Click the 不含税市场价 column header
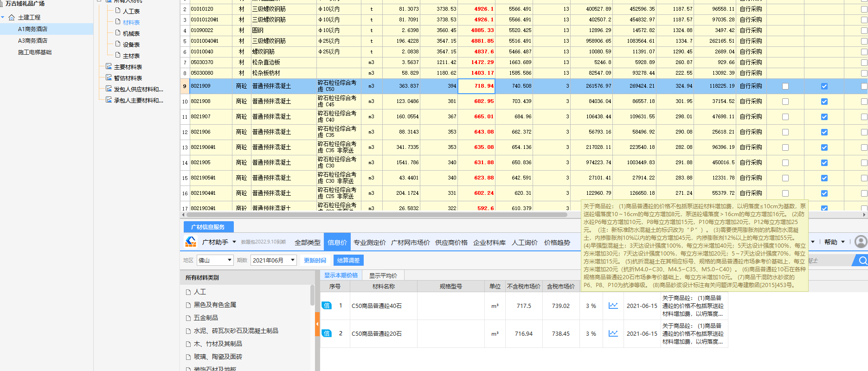Image resolution: width=868 pixels, height=371 pixels. pos(524,286)
